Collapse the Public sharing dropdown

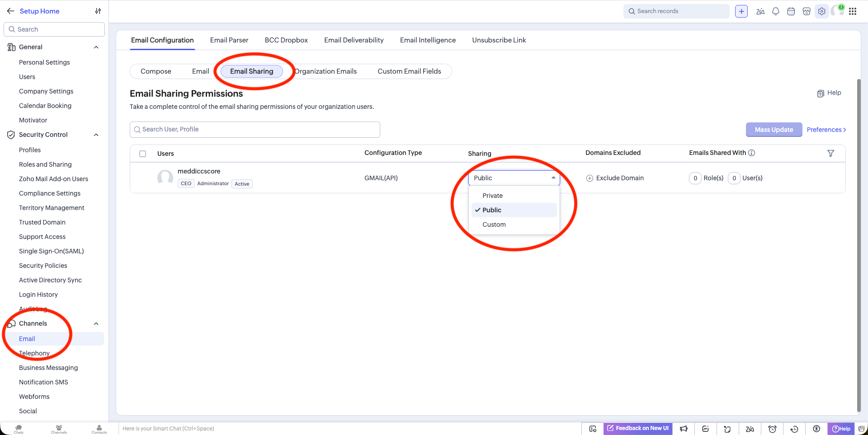click(x=514, y=178)
